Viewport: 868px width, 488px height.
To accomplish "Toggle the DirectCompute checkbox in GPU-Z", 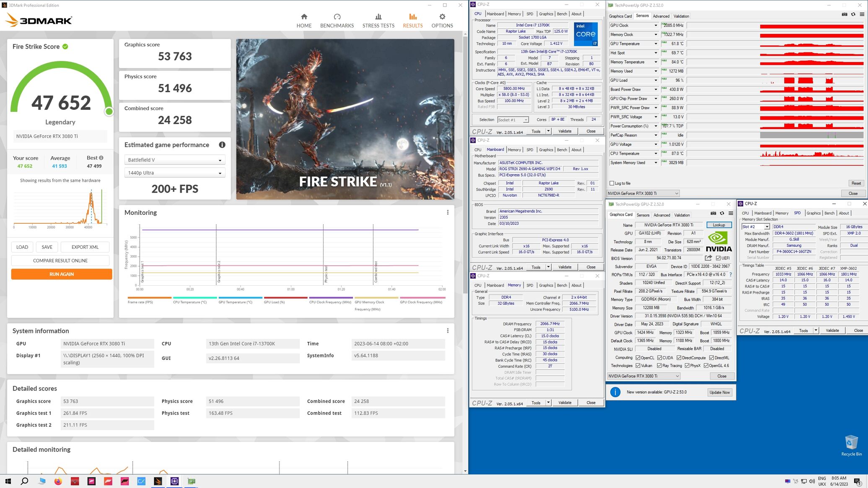I will coord(679,358).
